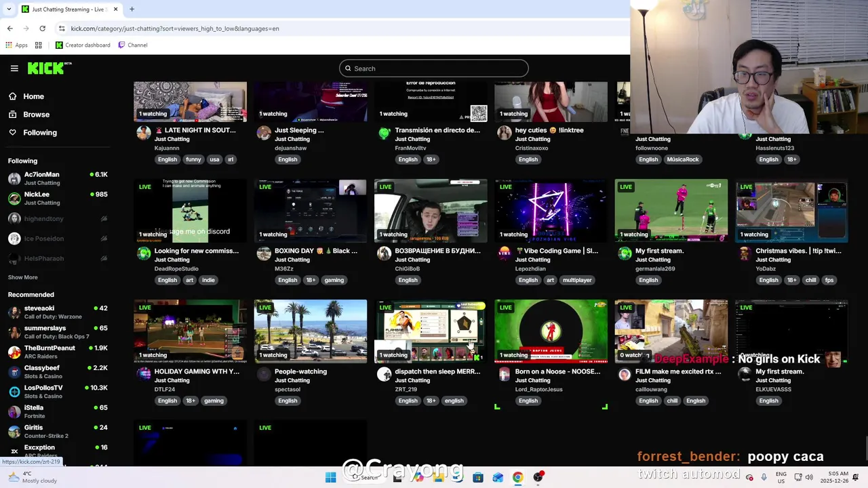Click the M36Zz channel avatar
868x488 pixels.
pyautogui.click(x=264, y=253)
